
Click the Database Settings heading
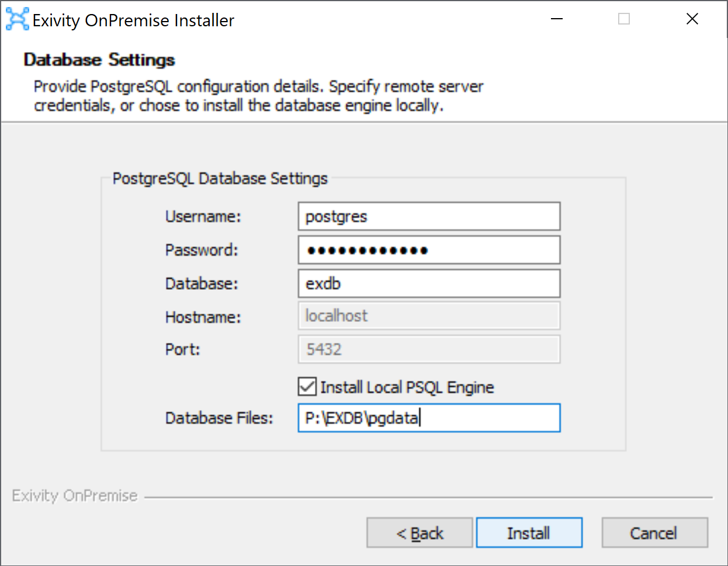point(99,60)
